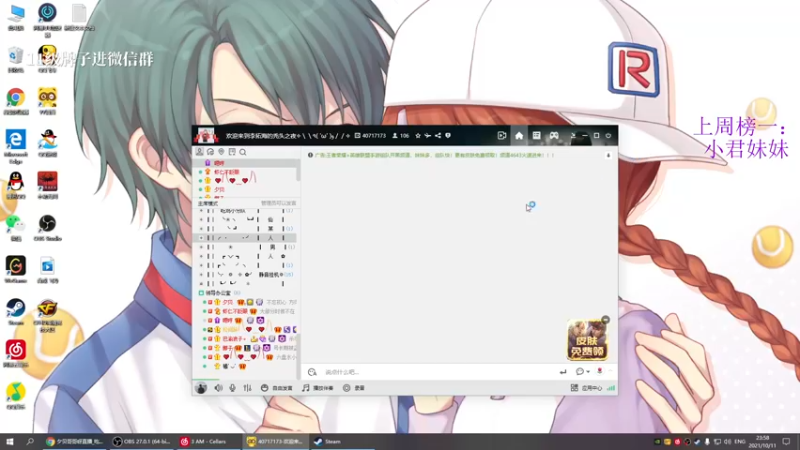The image size is (800, 450).
Task: Toggle the microphone icon in bottom bar
Action: click(x=233, y=388)
